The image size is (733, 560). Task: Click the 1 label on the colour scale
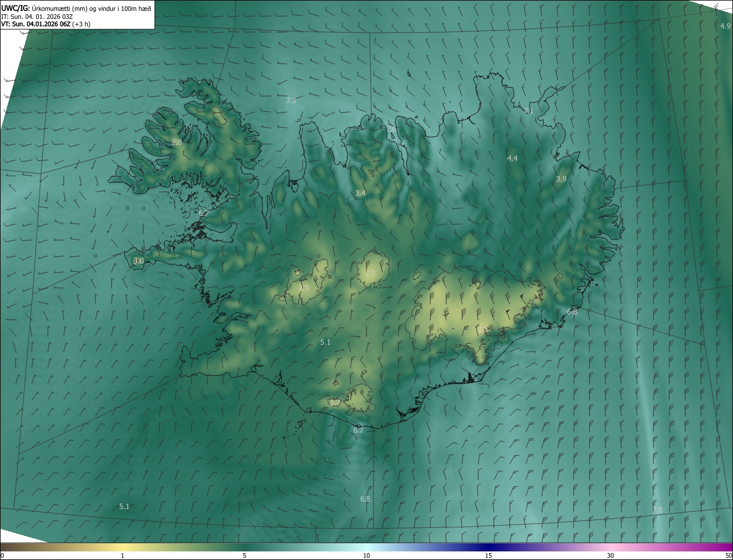point(123,555)
